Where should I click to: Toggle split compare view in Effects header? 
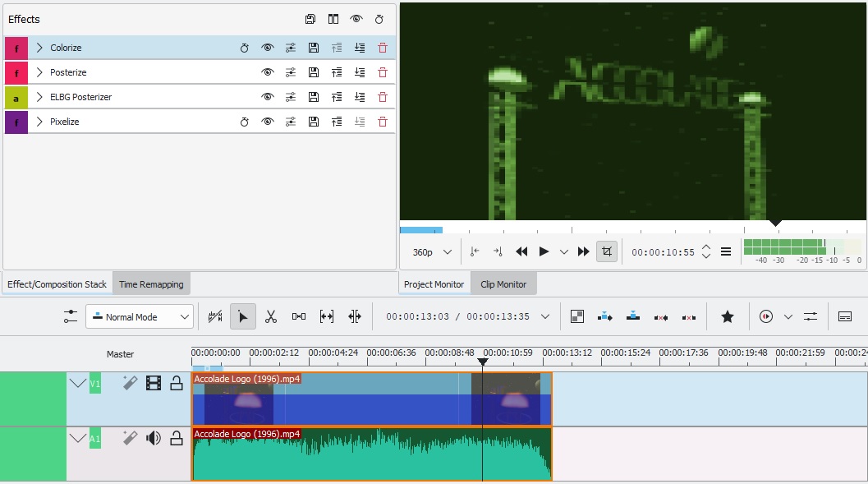333,20
